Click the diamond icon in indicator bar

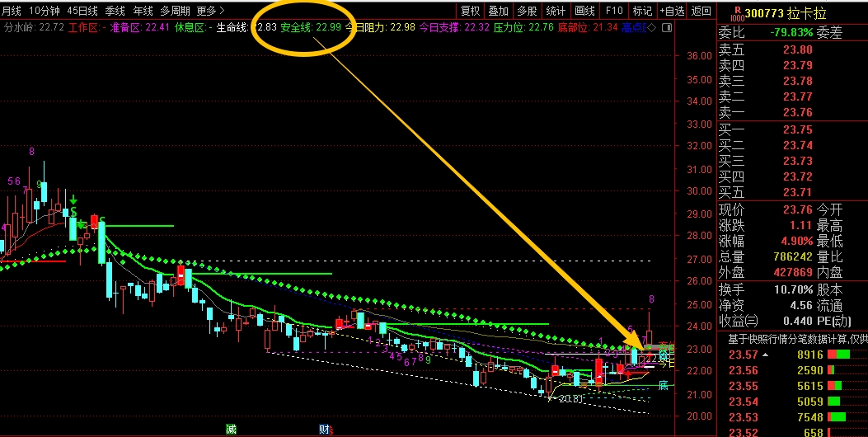pyautogui.click(x=651, y=28)
